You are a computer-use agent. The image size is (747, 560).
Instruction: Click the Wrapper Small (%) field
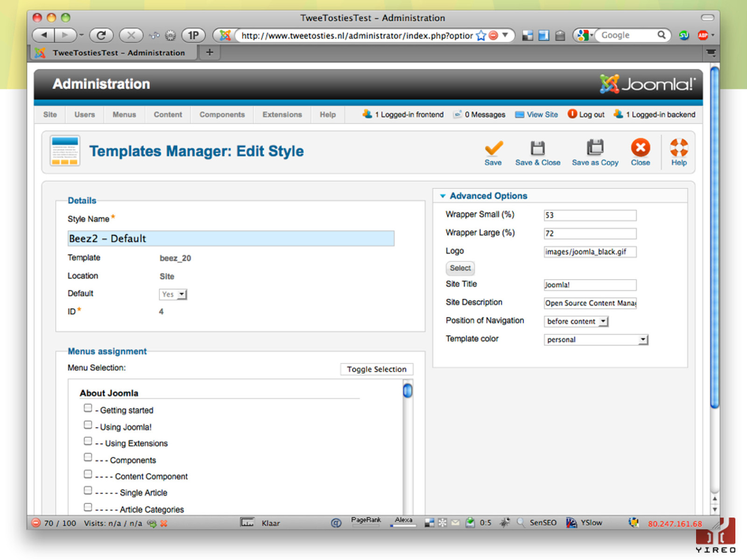[590, 215]
